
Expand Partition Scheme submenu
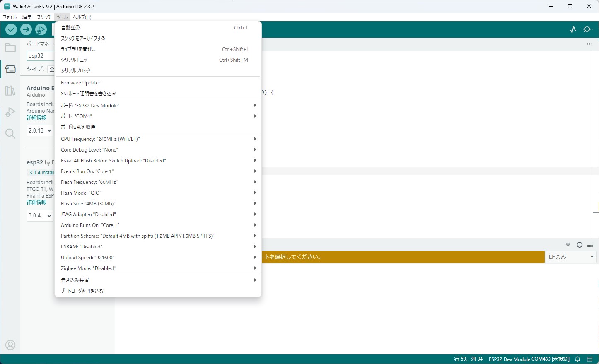point(158,236)
